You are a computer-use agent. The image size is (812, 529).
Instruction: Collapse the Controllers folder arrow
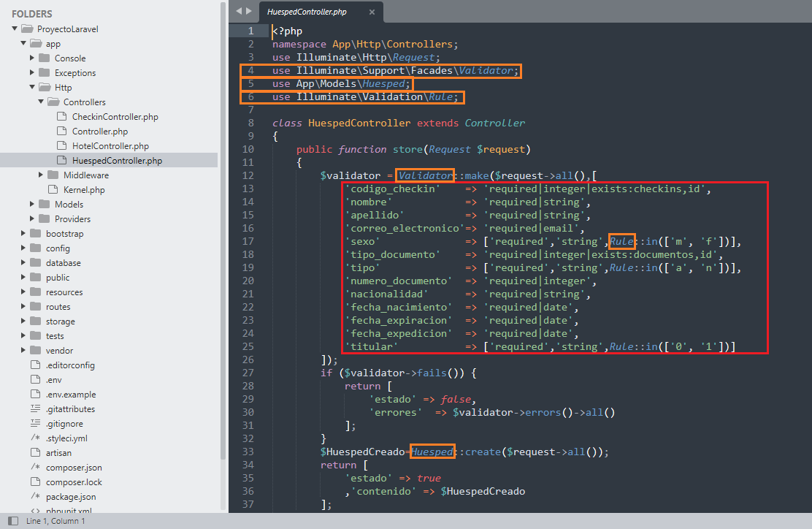pyautogui.click(x=41, y=102)
